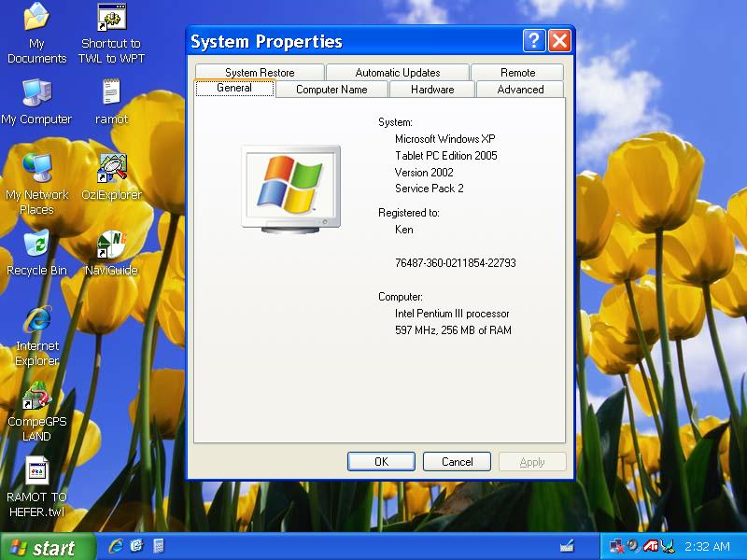Open the Start menu
The image size is (747, 560).
49,547
